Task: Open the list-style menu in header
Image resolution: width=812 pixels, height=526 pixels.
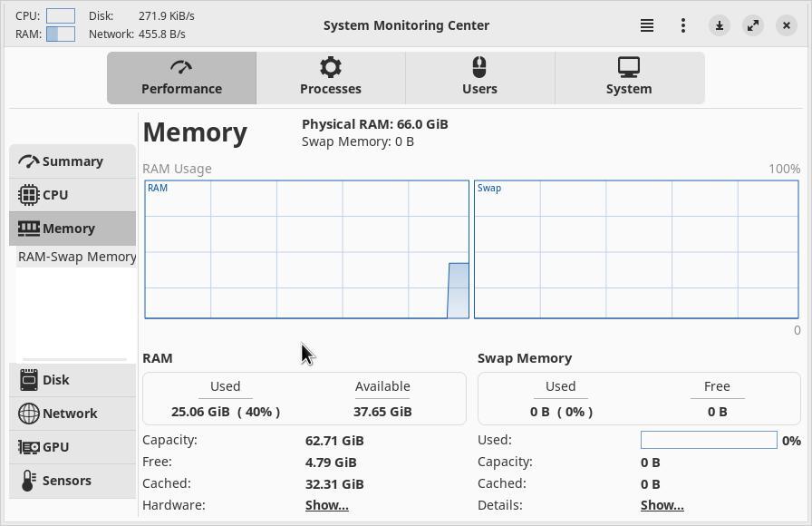Action: pyautogui.click(x=647, y=25)
